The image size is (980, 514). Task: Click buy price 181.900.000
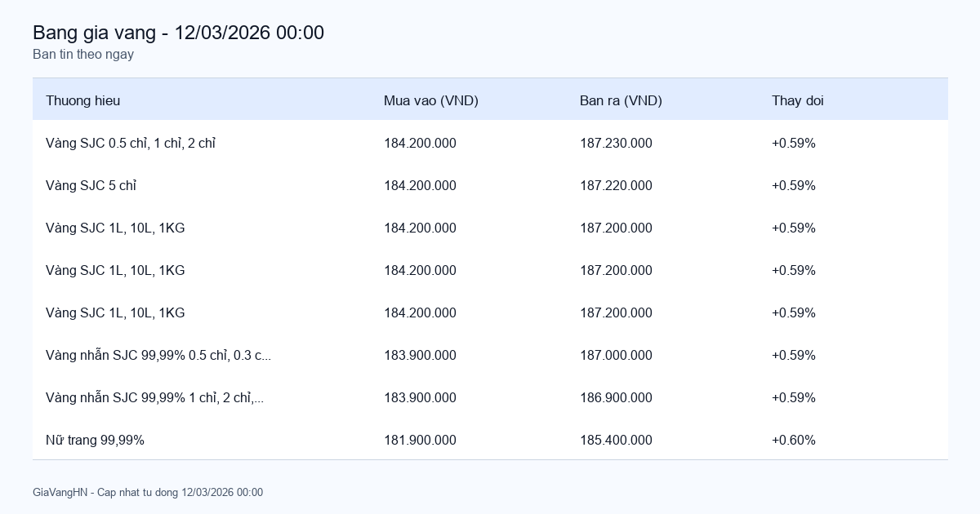[420, 440]
